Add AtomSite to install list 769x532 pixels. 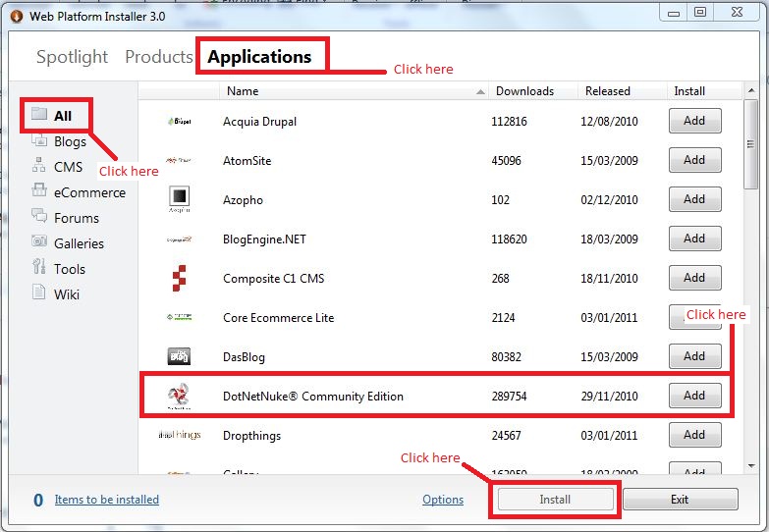tap(695, 160)
